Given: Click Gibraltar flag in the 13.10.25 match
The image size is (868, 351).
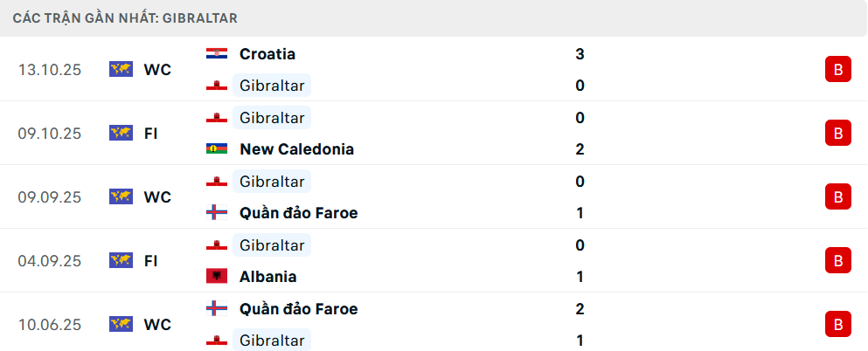Looking at the screenshot, I should coord(216,86).
